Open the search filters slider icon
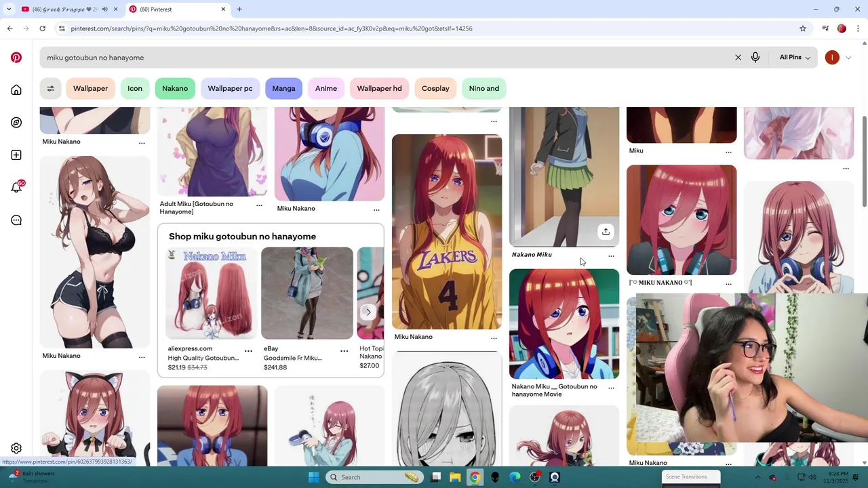This screenshot has width=868, height=488. (x=50, y=89)
